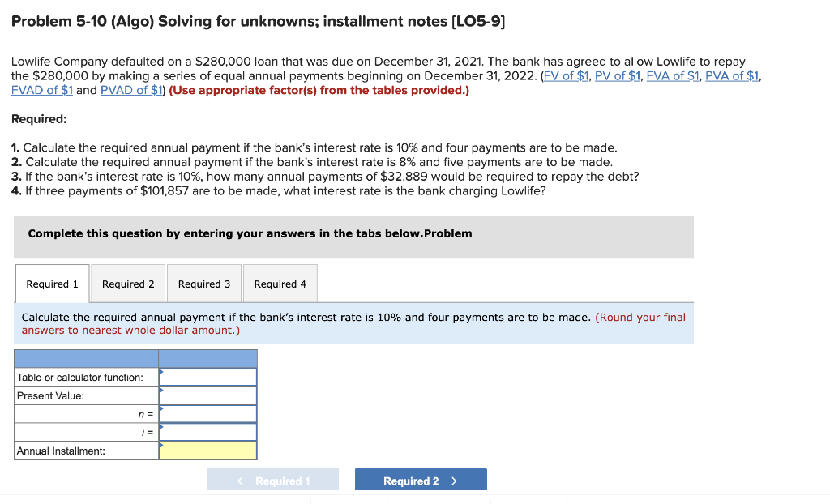Click the Present Value input field
This screenshot has height=504, width=830.
pos(208,395)
